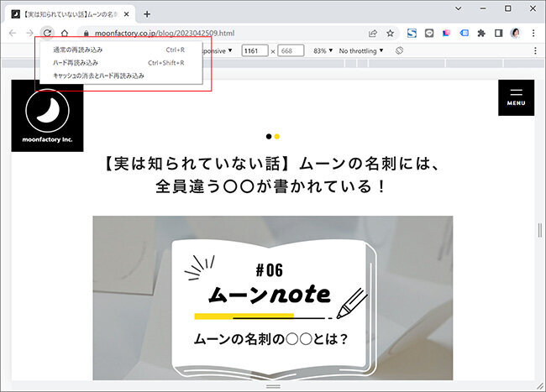Open the pink and blue extension icon
This screenshot has height=392, width=546.
(x=446, y=33)
